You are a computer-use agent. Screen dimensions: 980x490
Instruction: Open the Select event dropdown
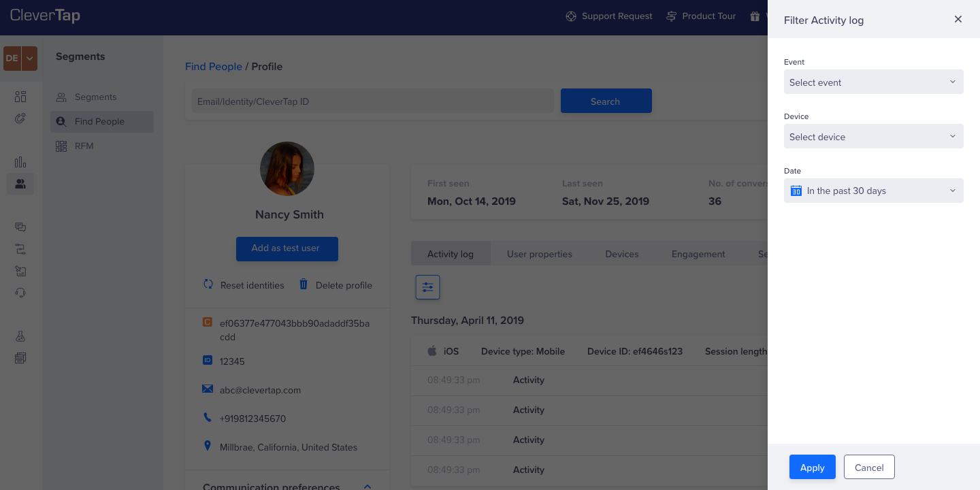click(873, 82)
